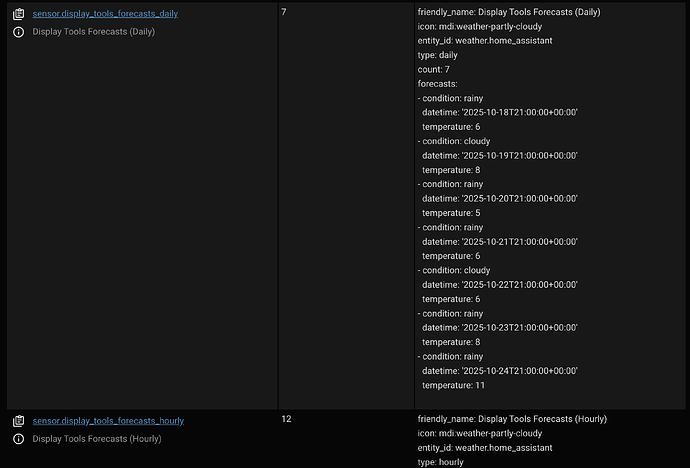Select the 'Display Tools Forecasts (Hourly)' name label
The height and width of the screenshot is (468, 690).
(96, 439)
